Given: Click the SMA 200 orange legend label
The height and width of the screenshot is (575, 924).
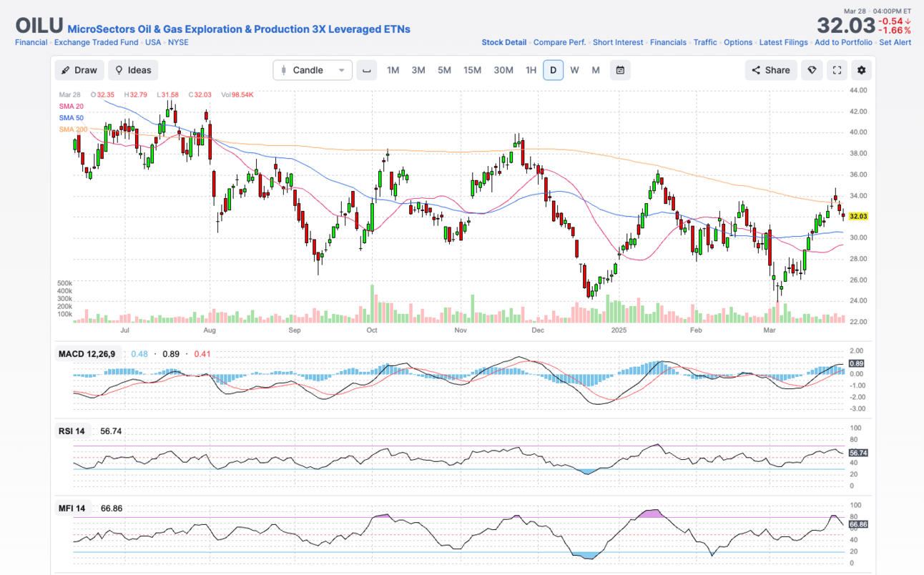Looking at the screenshot, I should 72,129.
